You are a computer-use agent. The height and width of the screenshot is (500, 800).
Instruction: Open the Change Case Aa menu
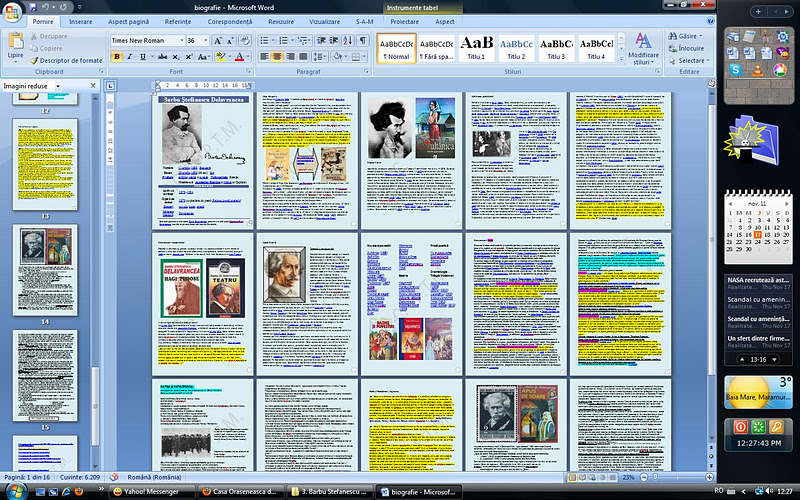point(203,57)
